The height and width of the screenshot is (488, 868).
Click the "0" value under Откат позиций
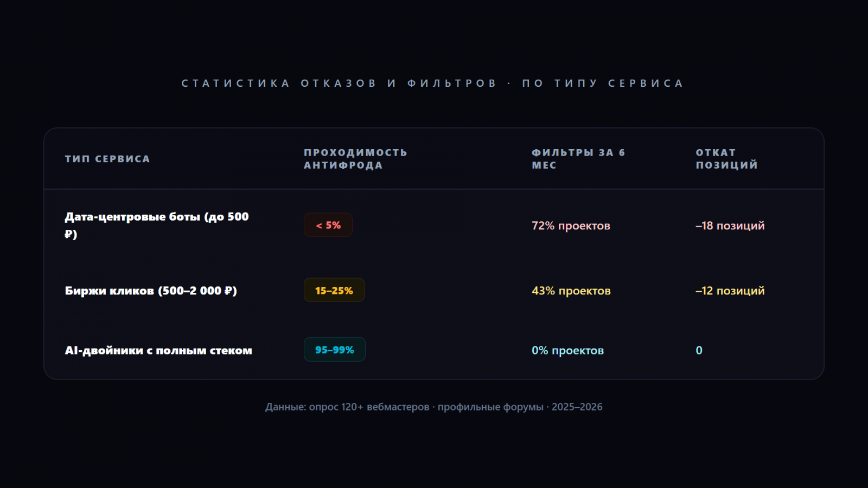(699, 350)
